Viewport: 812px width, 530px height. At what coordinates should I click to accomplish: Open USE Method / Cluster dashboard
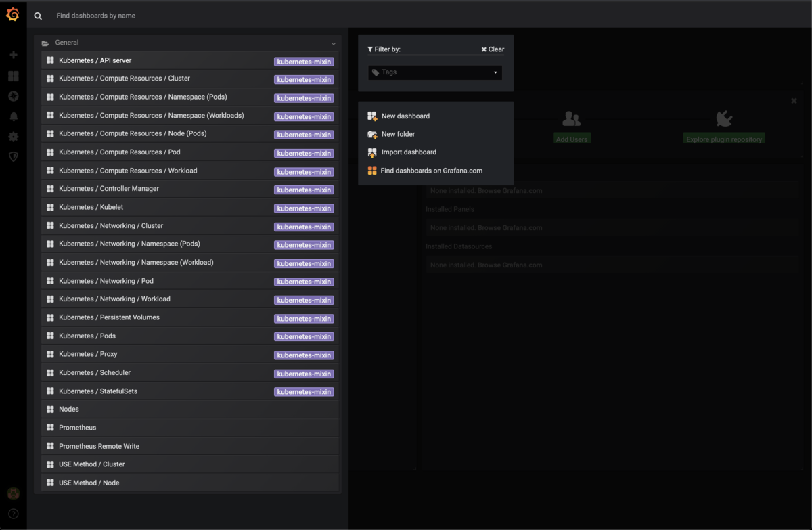pos(190,464)
